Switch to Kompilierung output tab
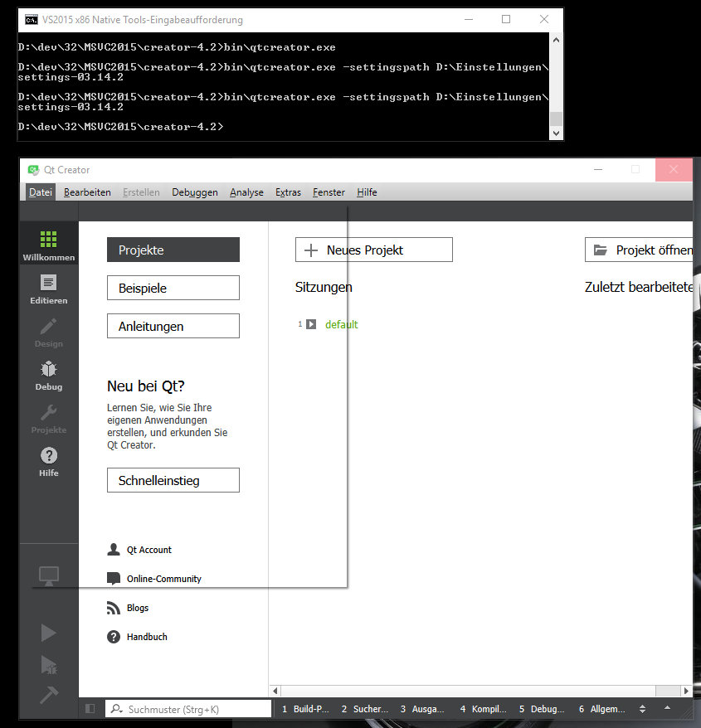The image size is (701, 728). (484, 709)
